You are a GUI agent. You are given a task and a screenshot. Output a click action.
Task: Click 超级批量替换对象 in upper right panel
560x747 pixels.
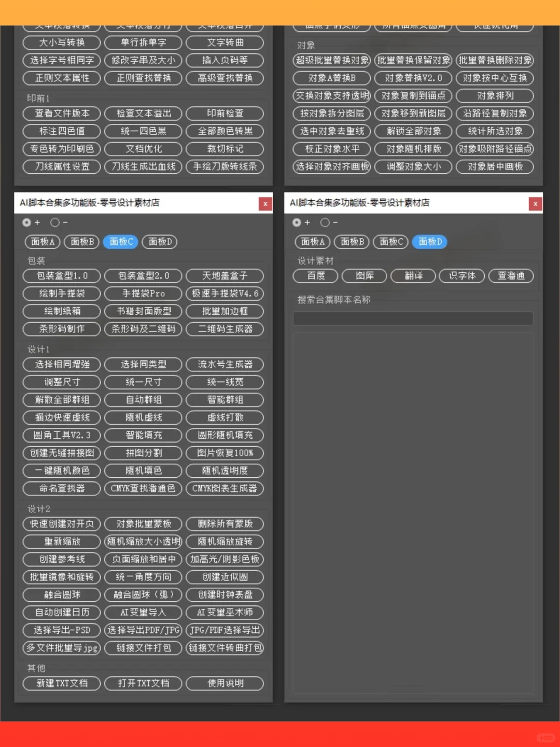coord(332,60)
